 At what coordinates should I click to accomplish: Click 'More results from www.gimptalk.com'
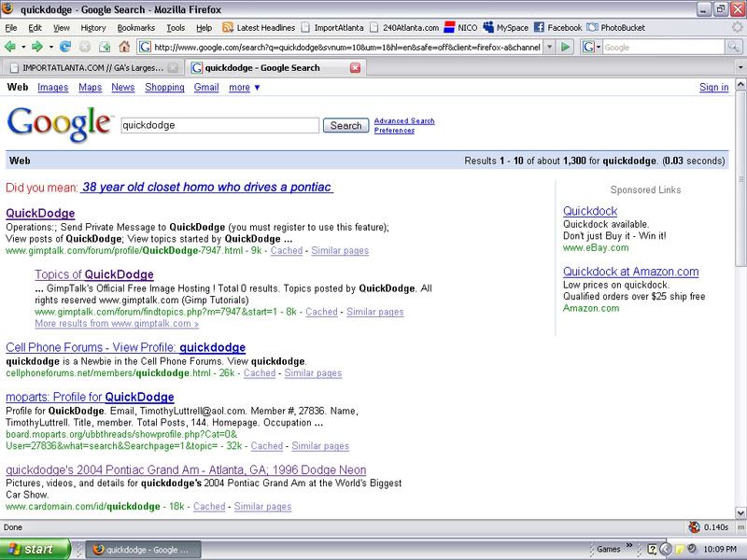point(117,323)
